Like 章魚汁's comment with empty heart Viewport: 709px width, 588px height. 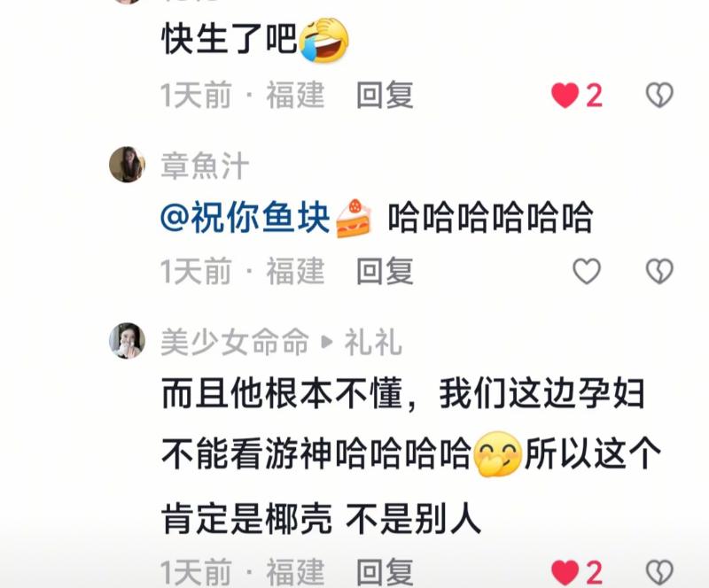pos(587,271)
